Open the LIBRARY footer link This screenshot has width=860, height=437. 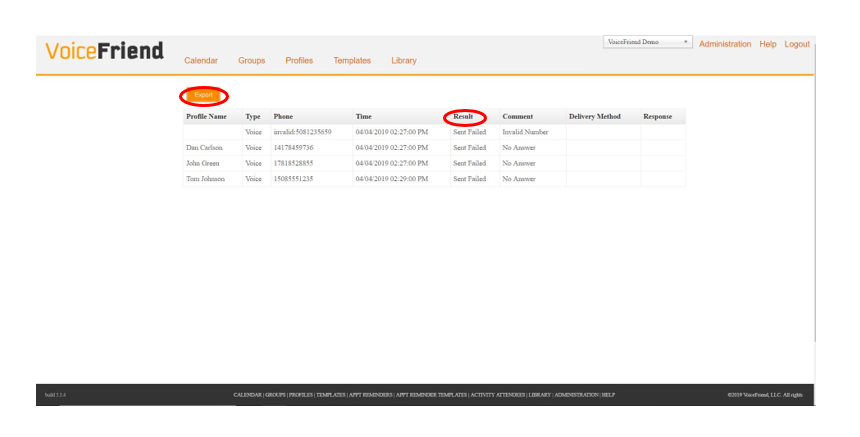(540, 395)
